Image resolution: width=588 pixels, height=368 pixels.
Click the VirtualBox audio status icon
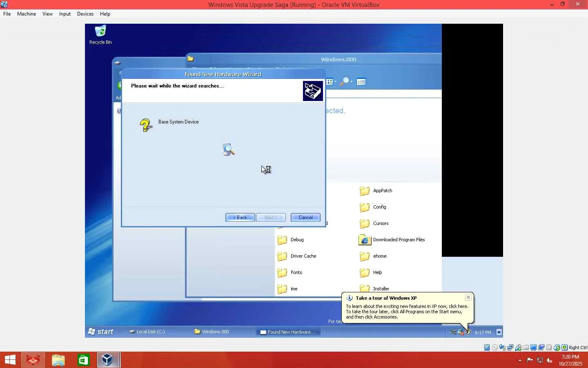point(503,348)
